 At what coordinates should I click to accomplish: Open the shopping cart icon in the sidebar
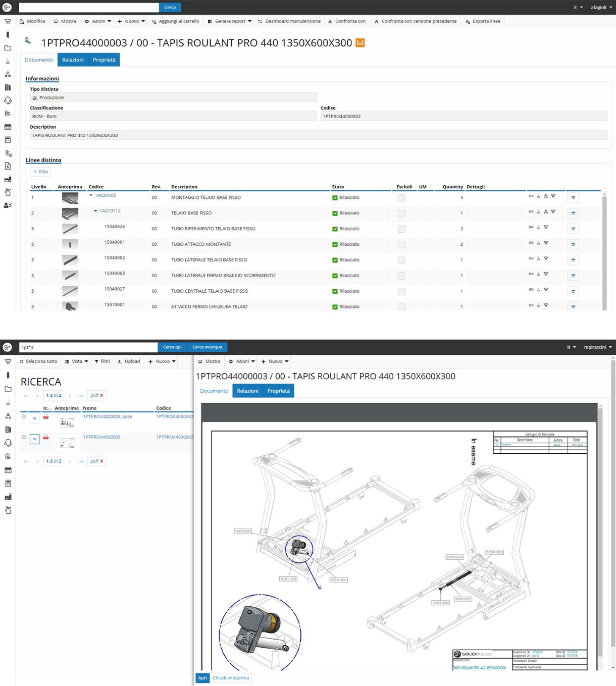pyautogui.click(x=8, y=22)
